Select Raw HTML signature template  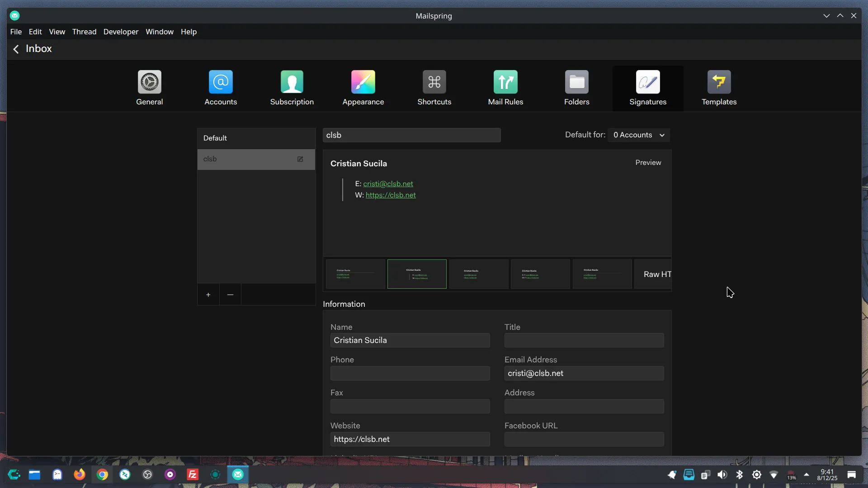pos(653,274)
